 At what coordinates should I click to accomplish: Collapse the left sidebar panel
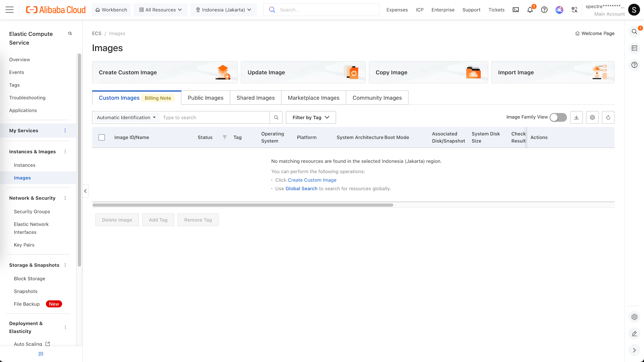tap(86, 191)
